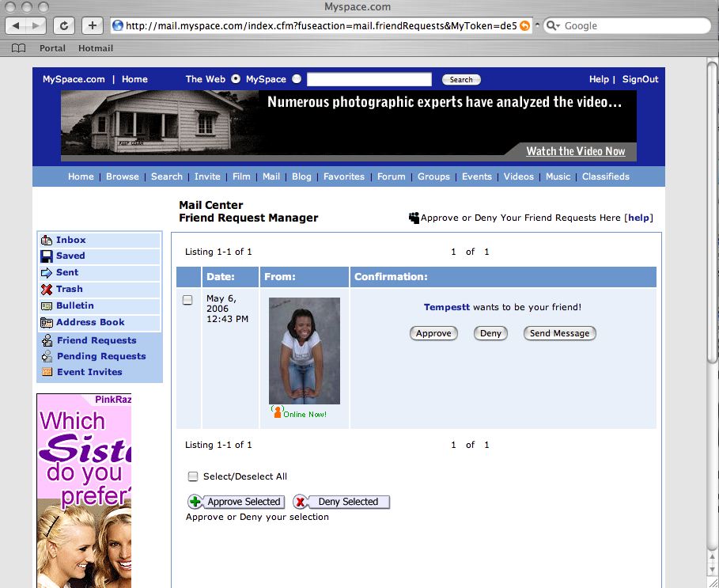
Task: Click the Friend Requests person icon
Action: pos(47,340)
